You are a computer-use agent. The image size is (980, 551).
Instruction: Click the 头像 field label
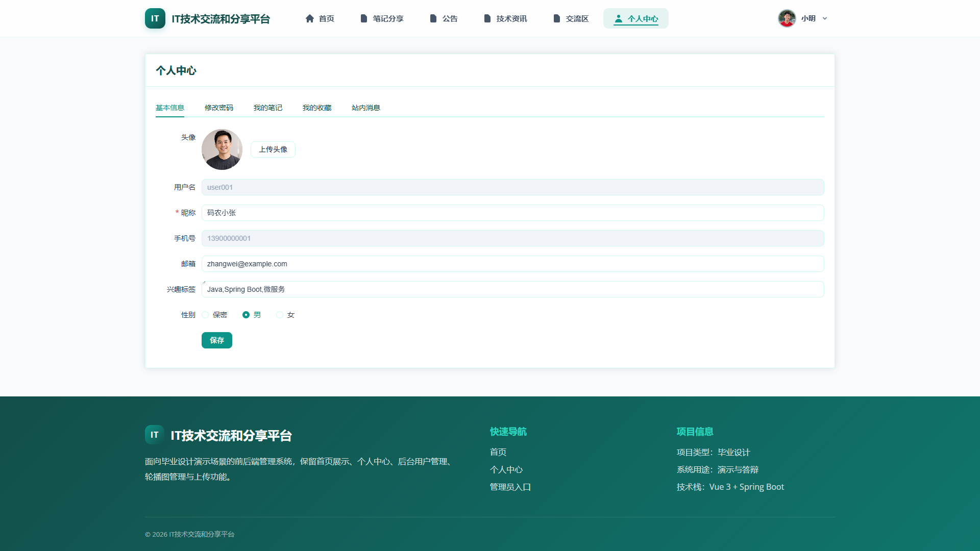[188, 137]
